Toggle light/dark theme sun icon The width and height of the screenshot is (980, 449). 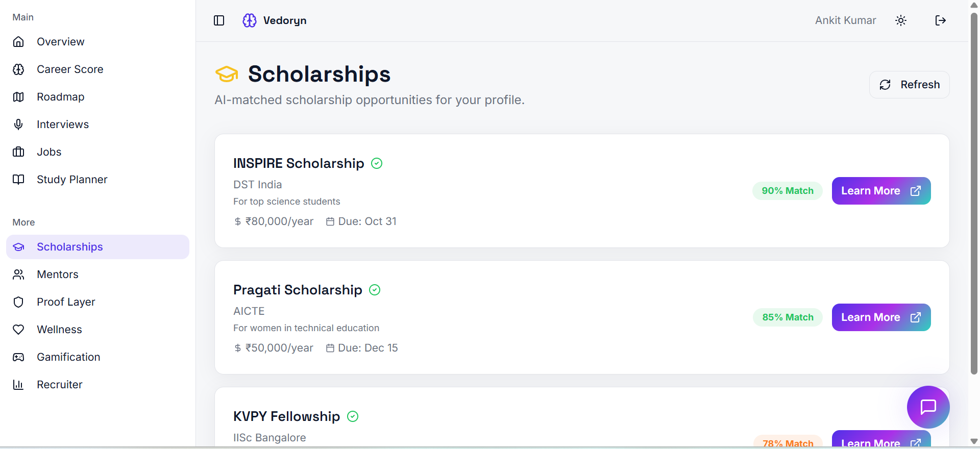tap(901, 20)
